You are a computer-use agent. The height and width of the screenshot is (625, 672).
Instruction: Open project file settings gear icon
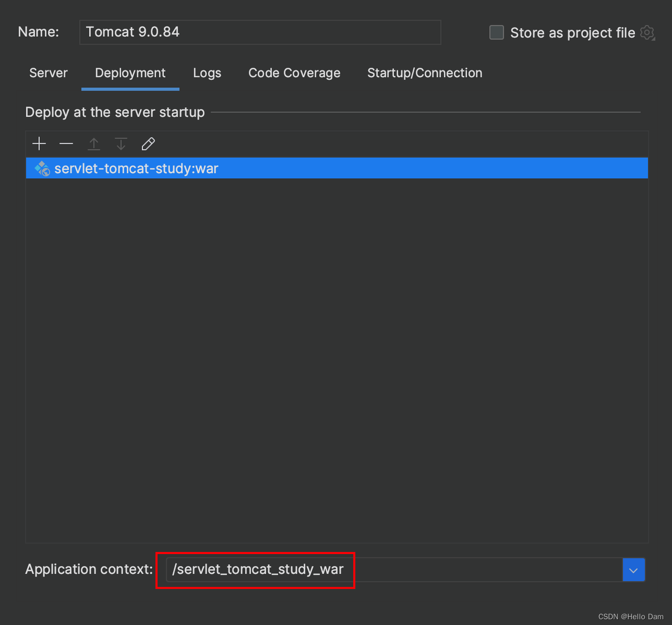647,33
